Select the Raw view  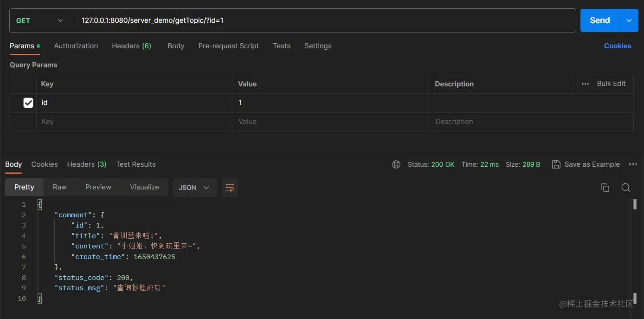60,187
